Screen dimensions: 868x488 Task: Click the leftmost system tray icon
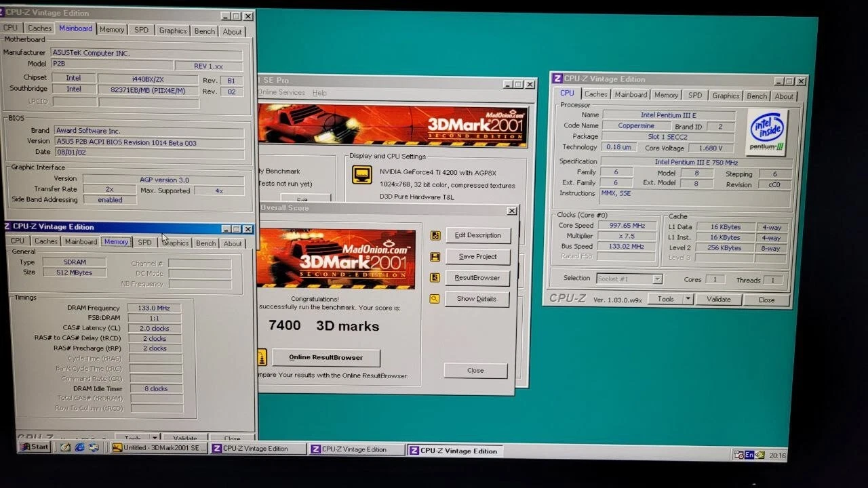pos(738,455)
